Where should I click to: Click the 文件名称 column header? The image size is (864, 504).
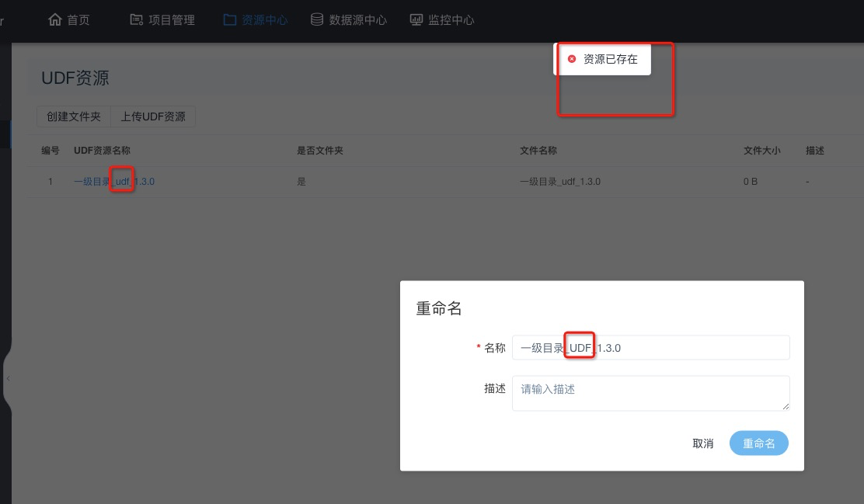click(x=538, y=151)
